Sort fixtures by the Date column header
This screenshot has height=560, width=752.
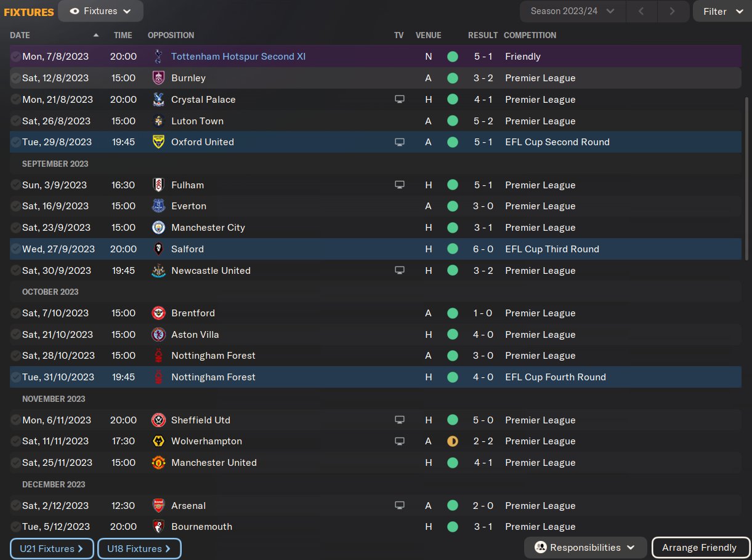coord(20,35)
